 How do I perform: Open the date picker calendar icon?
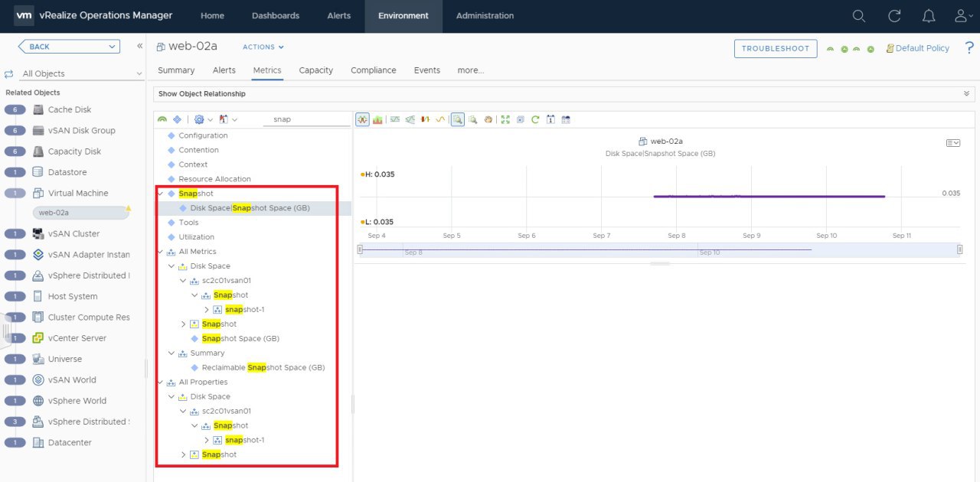(550, 119)
